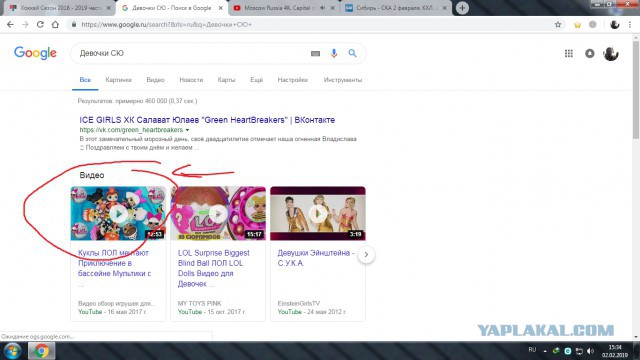
Task: Open the volume tray icon
Action: (590, 351)
